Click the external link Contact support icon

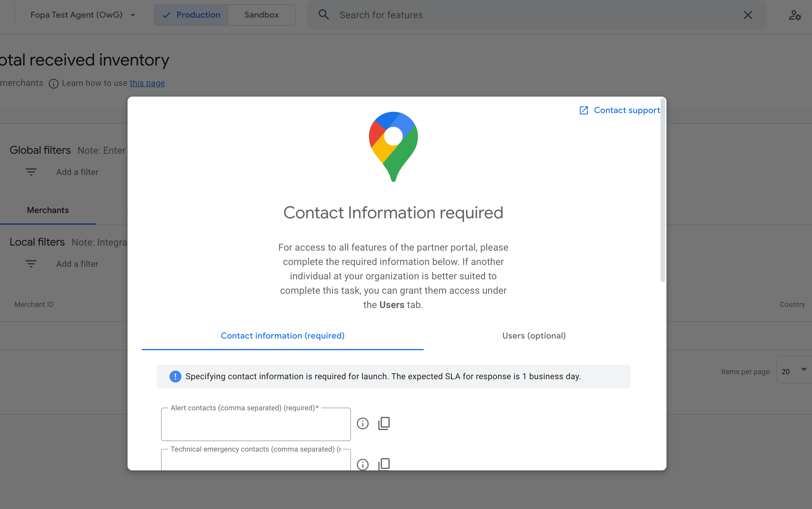(584, 110)
